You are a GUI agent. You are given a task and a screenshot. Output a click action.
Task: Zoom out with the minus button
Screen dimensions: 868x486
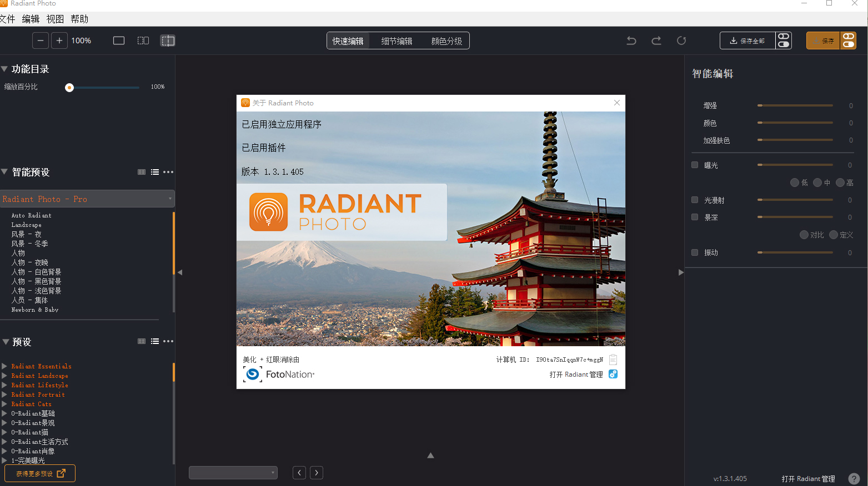(x=41, y=40)
